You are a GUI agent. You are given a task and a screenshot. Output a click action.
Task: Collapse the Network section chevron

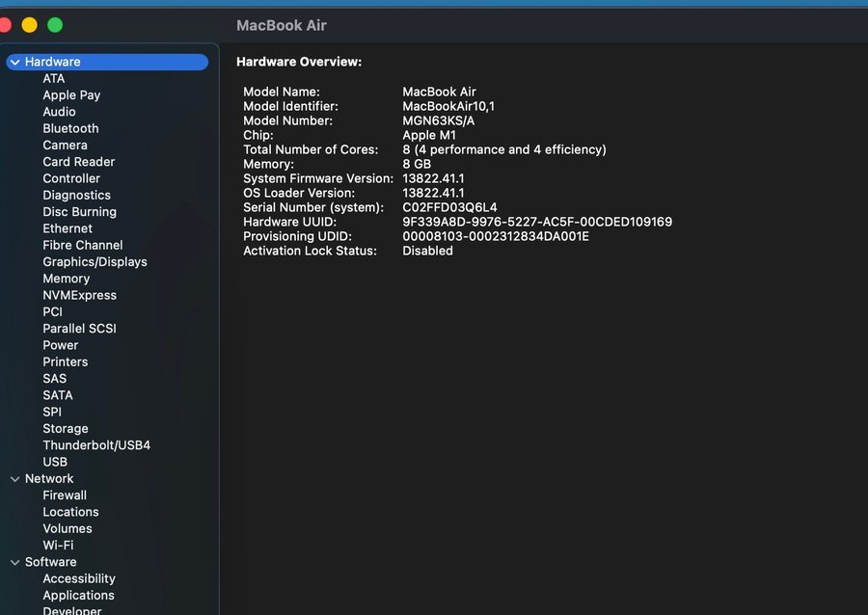(x=14, y=479)
